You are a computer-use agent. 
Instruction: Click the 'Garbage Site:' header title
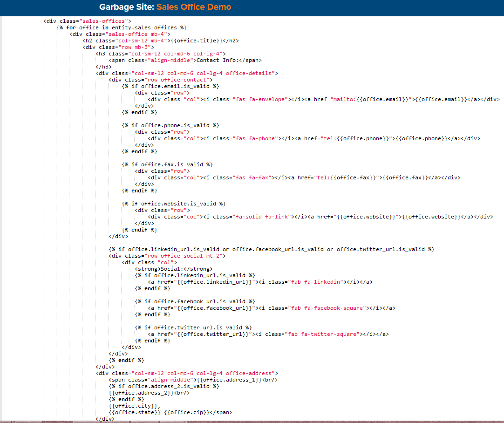coord(127,7)
